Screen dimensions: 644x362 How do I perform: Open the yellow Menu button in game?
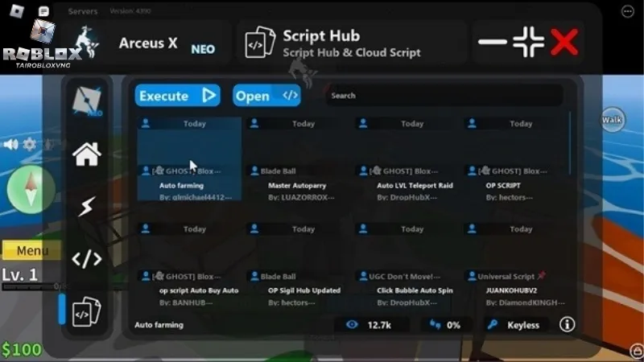coord(32,250)
